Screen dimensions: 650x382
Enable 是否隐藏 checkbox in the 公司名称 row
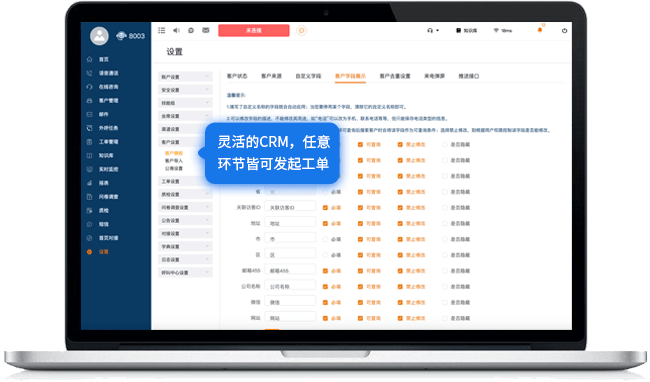pos(444,287)
